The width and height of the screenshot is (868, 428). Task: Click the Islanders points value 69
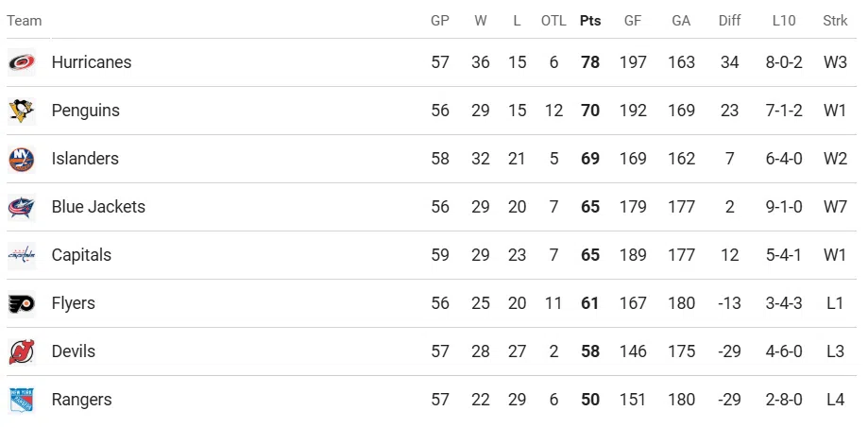pos(590,159)
